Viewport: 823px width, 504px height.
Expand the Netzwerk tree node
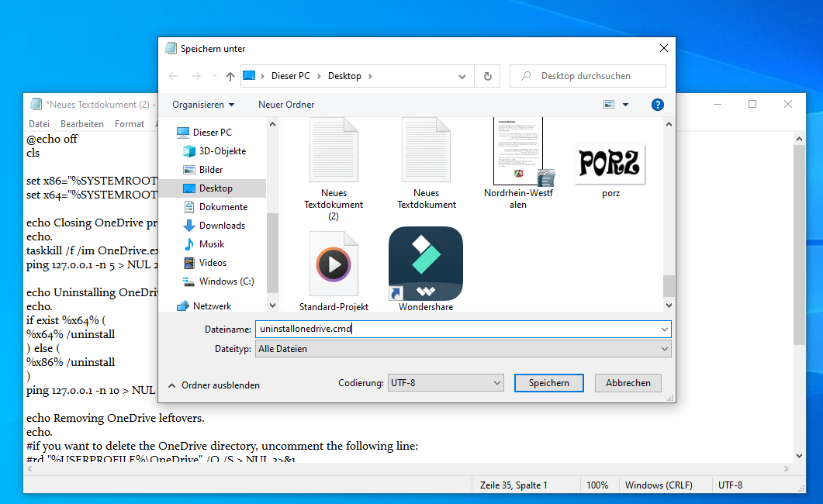tap(168, 306)
